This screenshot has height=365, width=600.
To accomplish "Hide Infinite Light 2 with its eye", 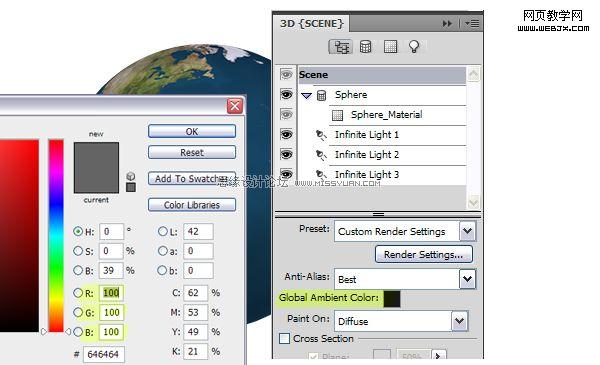I will pyautogui.click(x=286, y=154).
